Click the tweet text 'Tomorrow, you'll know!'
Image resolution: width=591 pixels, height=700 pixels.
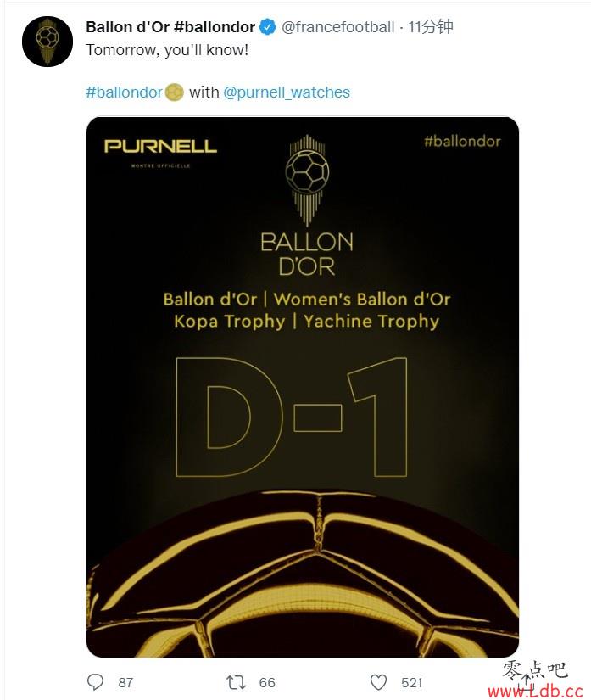pos(167,49)
